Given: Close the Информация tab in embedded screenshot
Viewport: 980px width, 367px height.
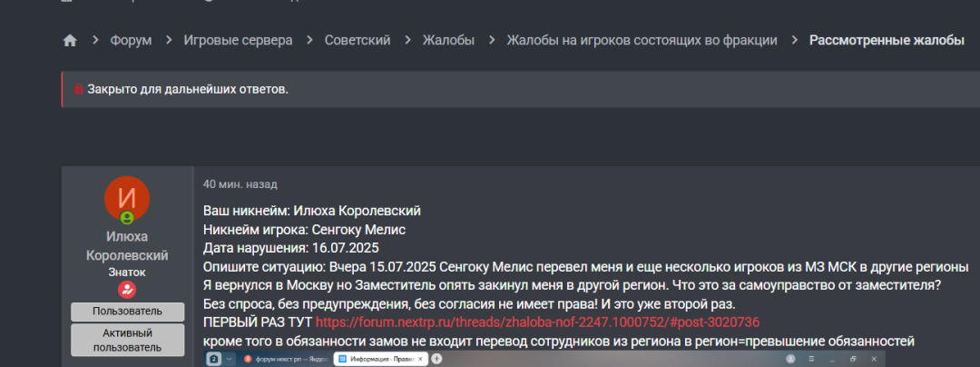Looking at the screenshot, I should pos(421,359).
